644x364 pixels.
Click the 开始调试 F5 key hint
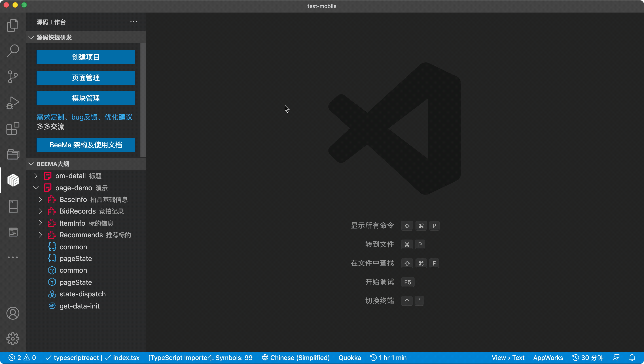[x=407, y=282]
